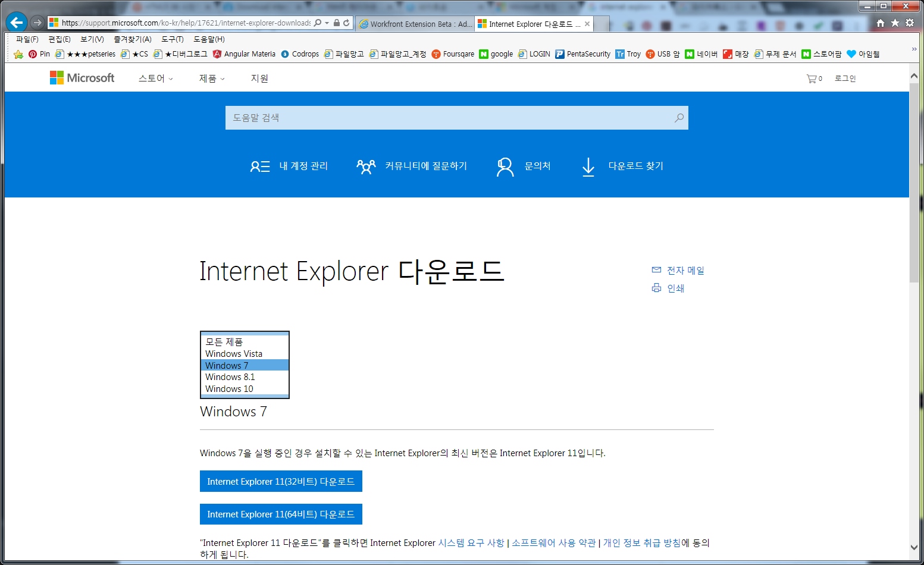Click the page scrollbar up arrow
The height and width of the screenshot is (565, 924).
click(914, 76)
